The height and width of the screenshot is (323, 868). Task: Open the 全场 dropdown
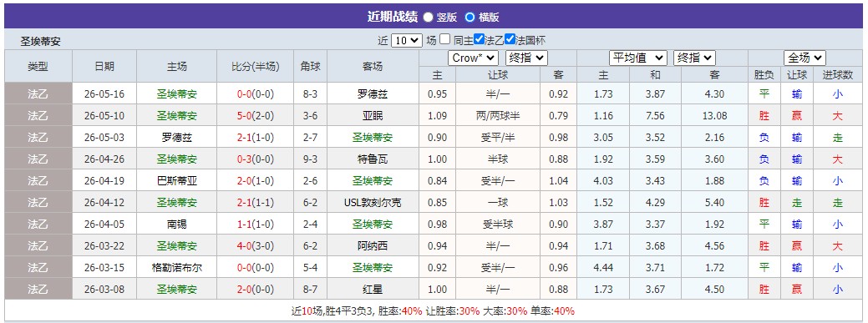pyautogui.click(x=805, y=58)
